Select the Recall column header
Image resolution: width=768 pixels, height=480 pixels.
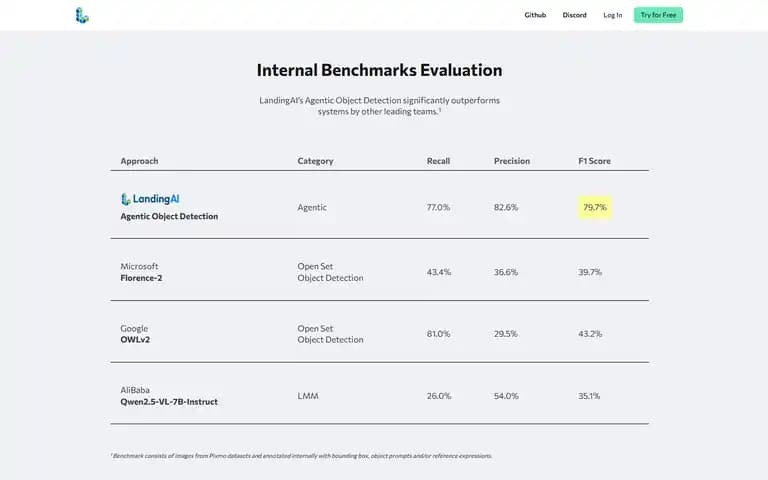[x=438, y=161]
